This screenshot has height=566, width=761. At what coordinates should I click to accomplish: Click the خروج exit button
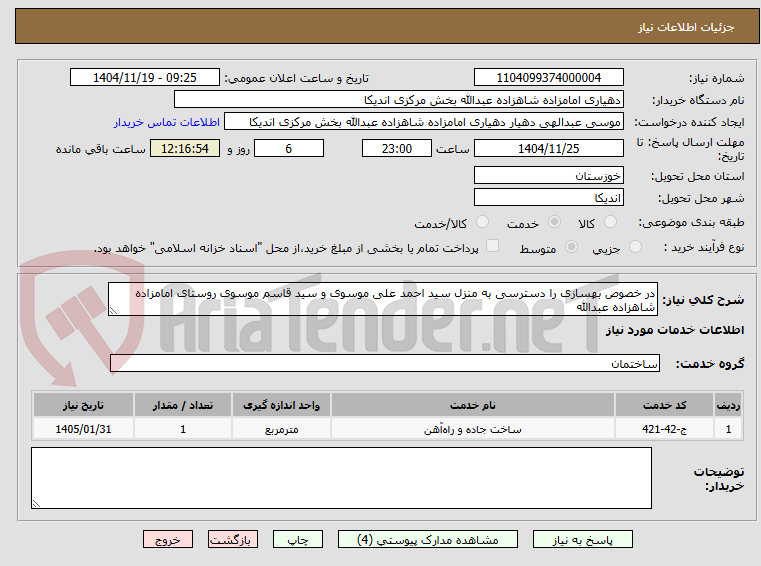click(x=167, y=539)
